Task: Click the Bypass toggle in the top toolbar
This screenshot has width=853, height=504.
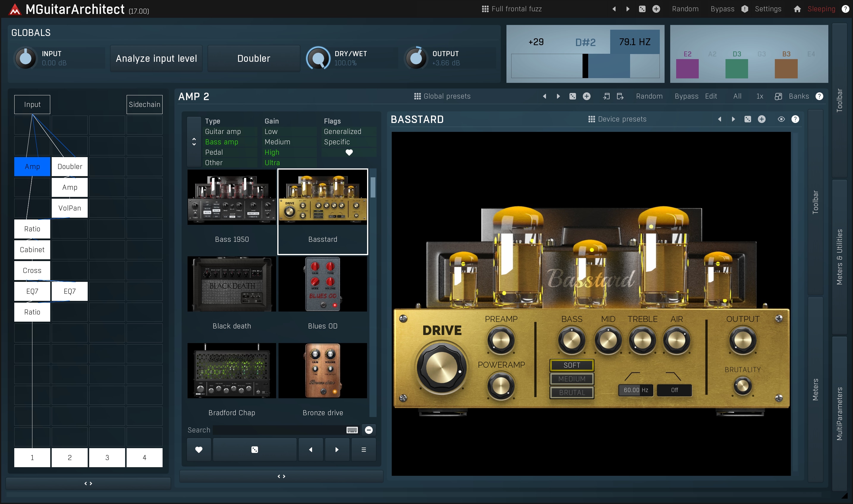Action: 721,9
